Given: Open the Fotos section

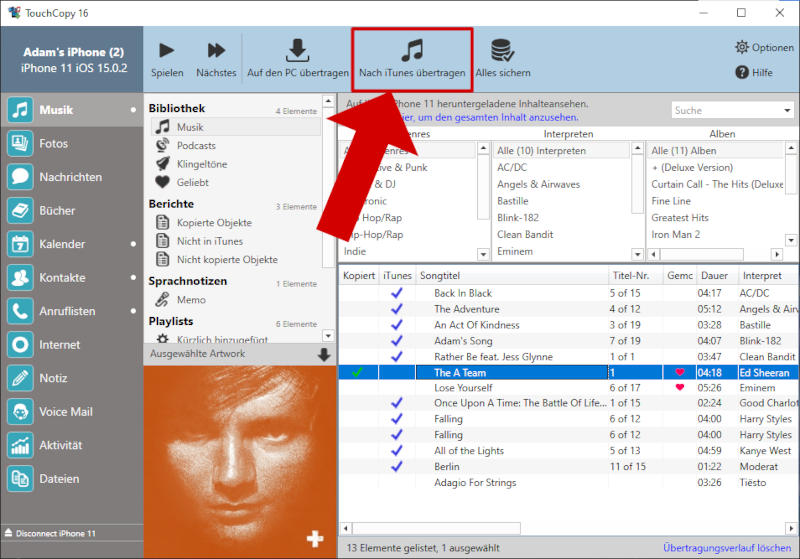Looking at the screenshot, I should (71, 143).
